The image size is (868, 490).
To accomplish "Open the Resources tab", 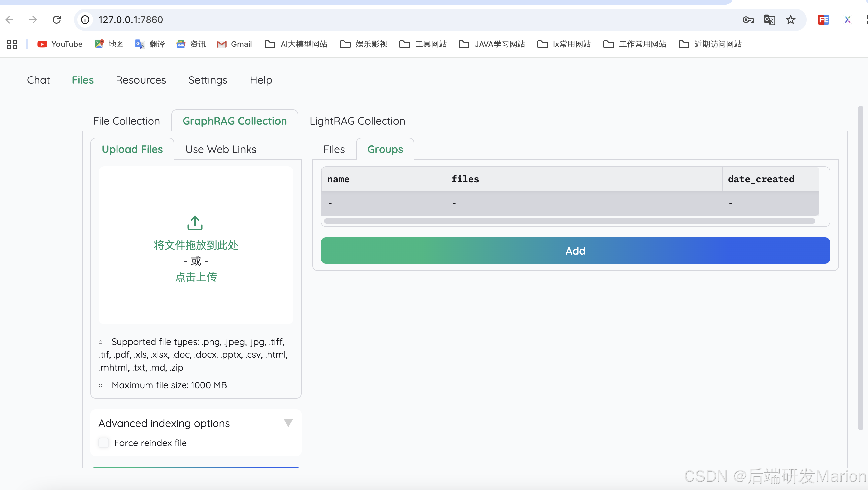I will pyautogui.click(x=141, y=80).
